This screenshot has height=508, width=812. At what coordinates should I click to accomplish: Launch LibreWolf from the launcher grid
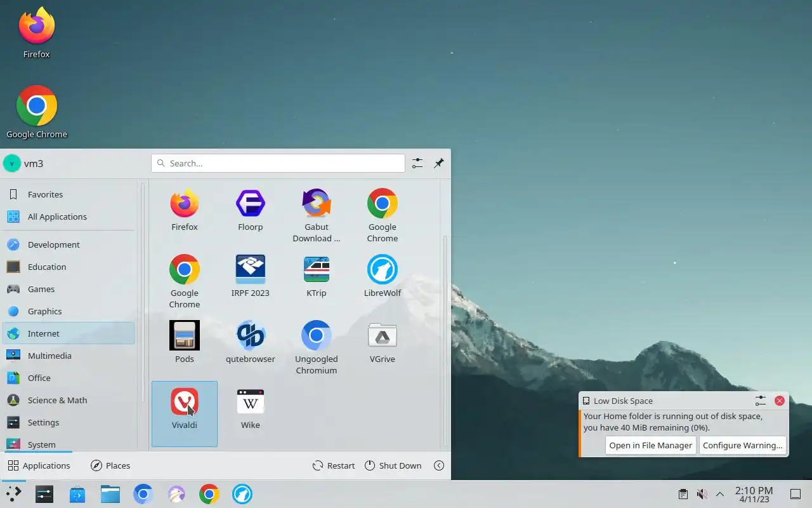click(383, 276)
